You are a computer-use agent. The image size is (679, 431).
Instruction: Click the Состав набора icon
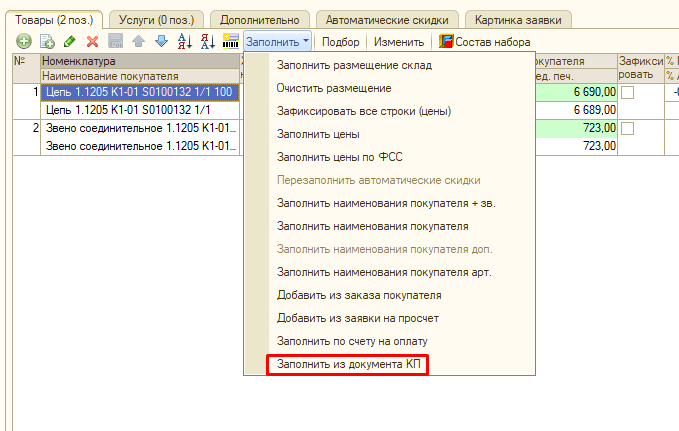point(446,42)
